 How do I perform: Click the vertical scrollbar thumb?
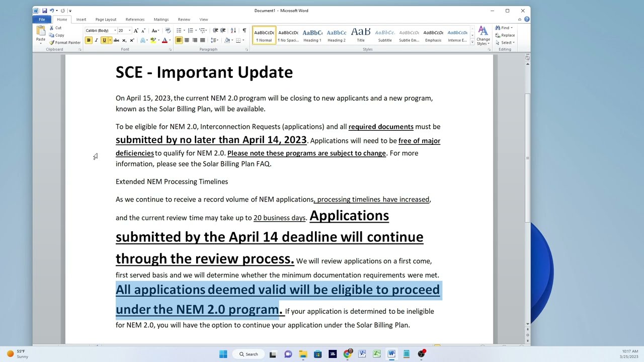click(527, 158)
